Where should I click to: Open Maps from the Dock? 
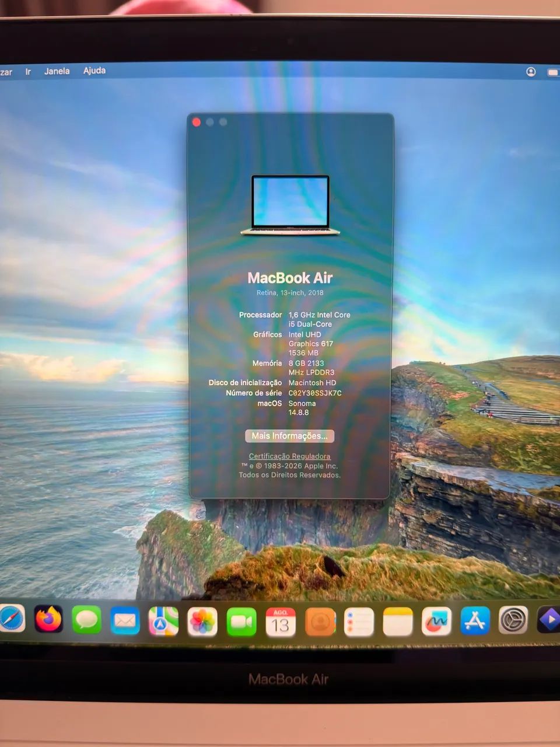pos(163,621)
